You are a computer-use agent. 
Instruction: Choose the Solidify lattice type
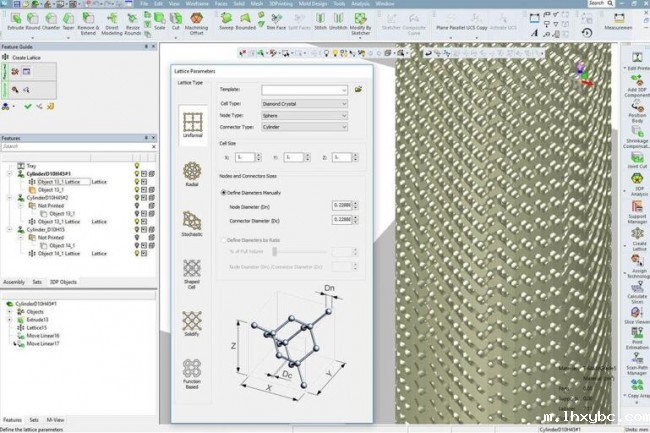click(192, 324)
